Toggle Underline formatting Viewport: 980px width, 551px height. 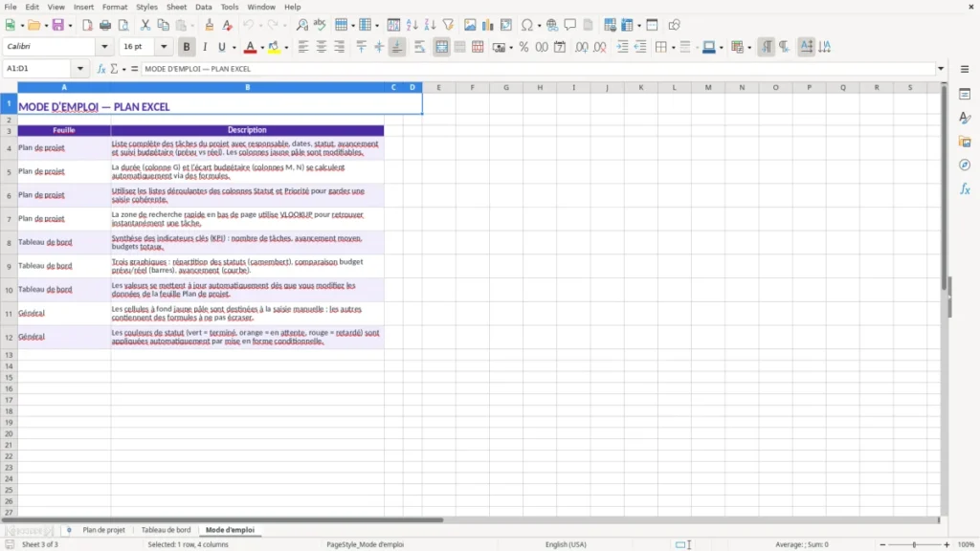(x=221, y=47)
